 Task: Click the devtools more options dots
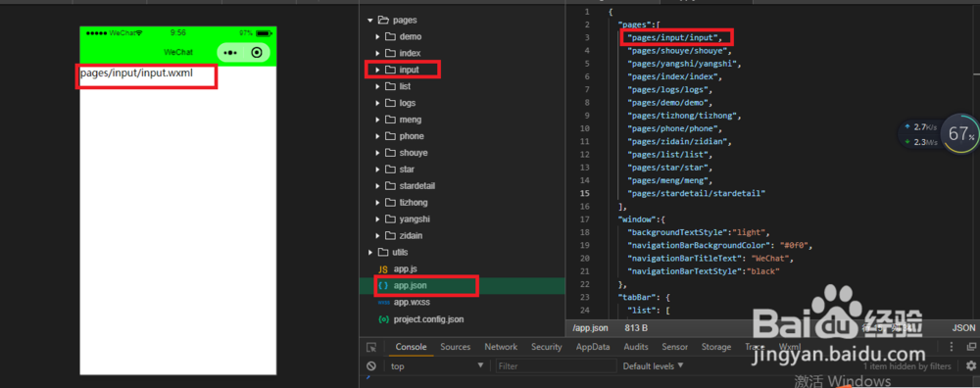pos(952,347)
